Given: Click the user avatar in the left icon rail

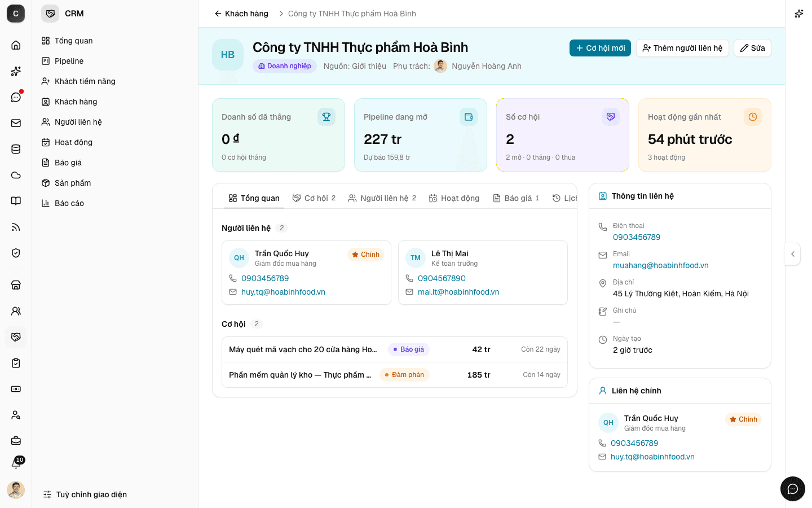Looking at the screenshot, I should (16, 490).
